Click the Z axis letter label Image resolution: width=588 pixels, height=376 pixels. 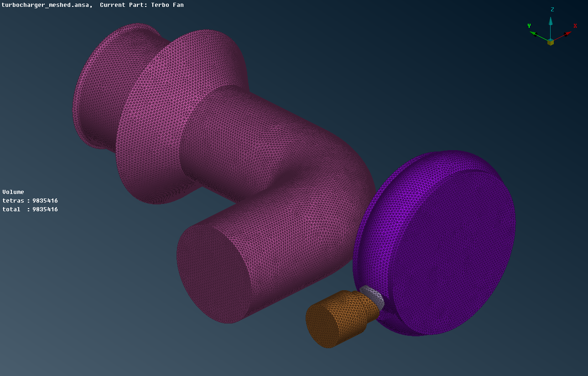coord(552,10)
